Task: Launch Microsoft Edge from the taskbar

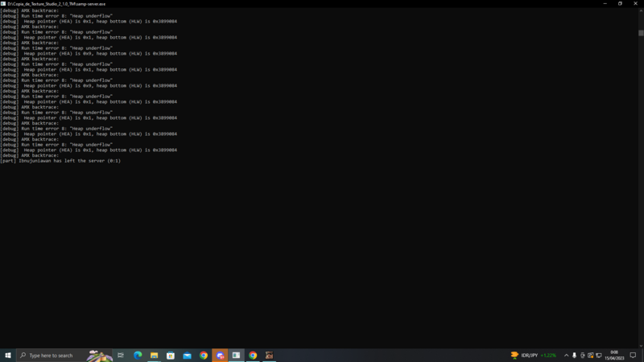Action: (x=138, y=356)
